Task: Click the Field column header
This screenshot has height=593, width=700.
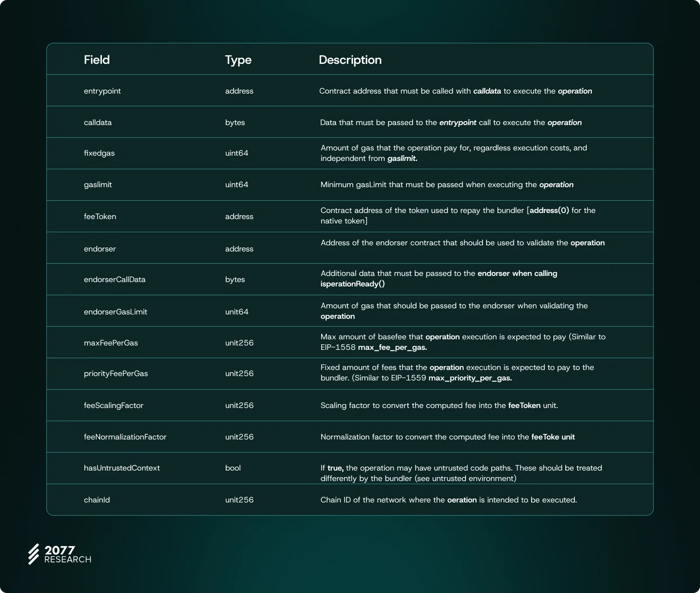Action: tap(97, 60)
